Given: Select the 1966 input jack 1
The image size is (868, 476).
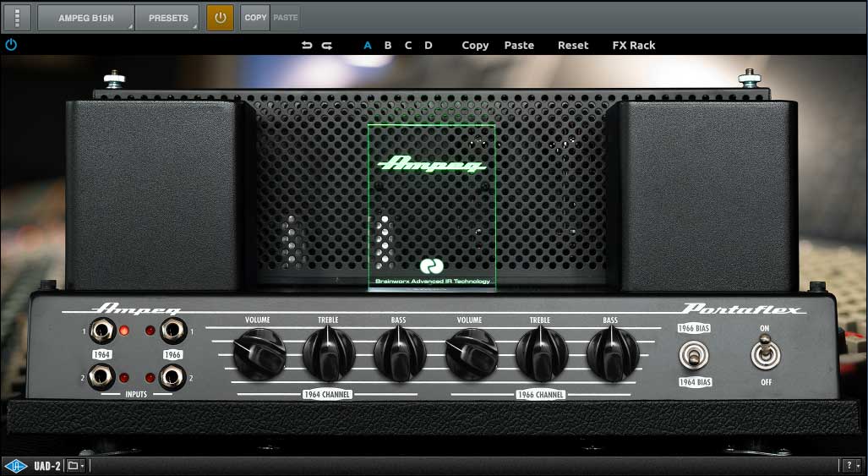Looking at the screenshot, I should (x=173, y=331).
